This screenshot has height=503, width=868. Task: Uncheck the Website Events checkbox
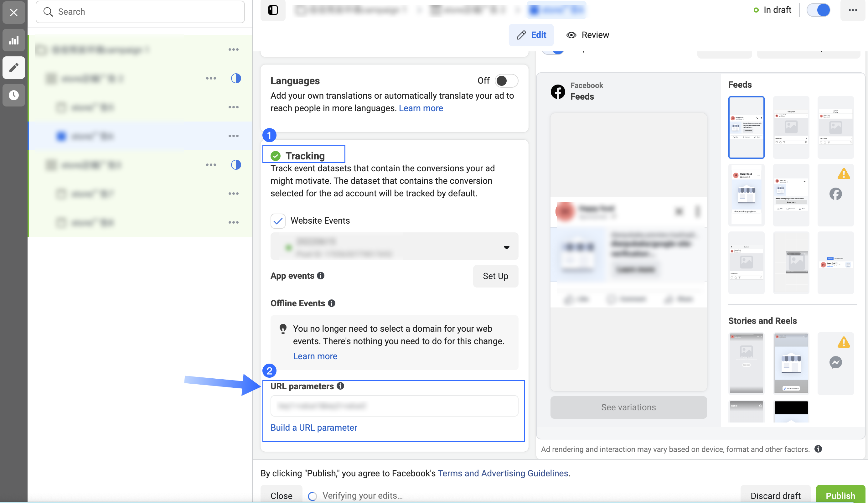[x=278, y=221]
